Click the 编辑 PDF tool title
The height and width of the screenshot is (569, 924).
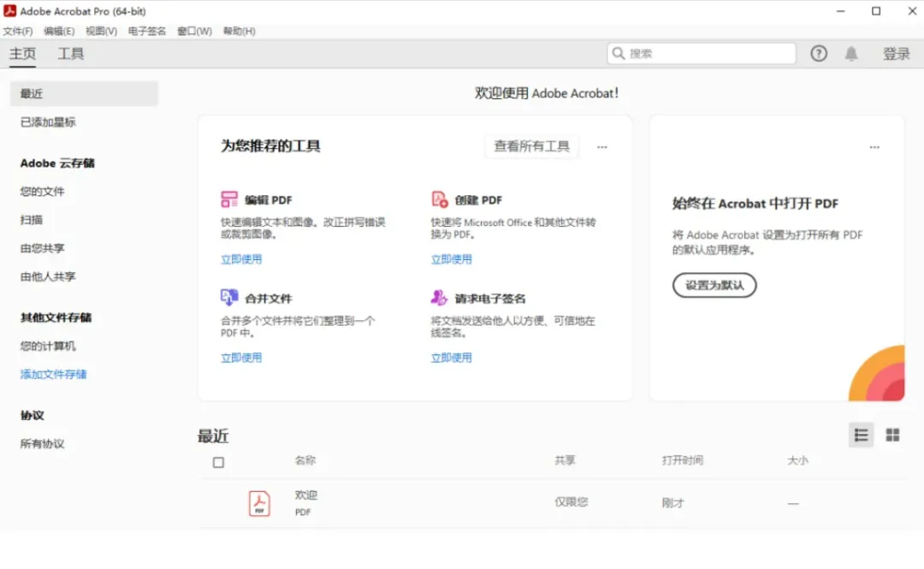point(269,200)
